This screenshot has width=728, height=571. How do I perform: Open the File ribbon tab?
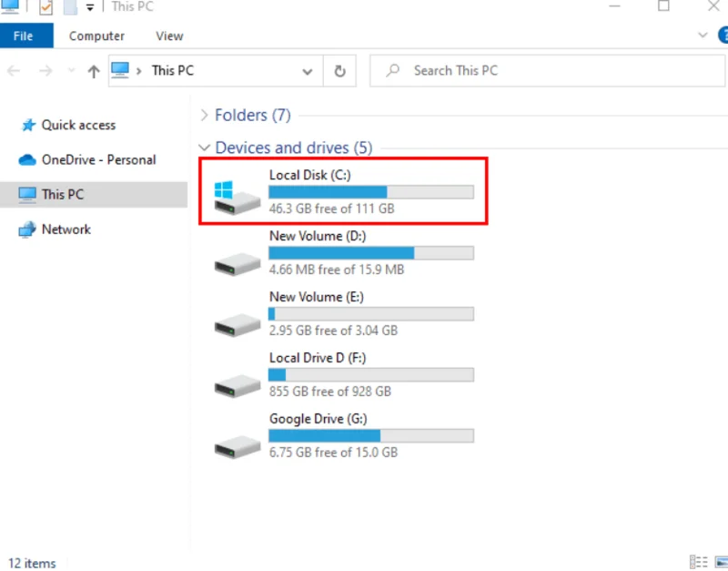(26, 36)
